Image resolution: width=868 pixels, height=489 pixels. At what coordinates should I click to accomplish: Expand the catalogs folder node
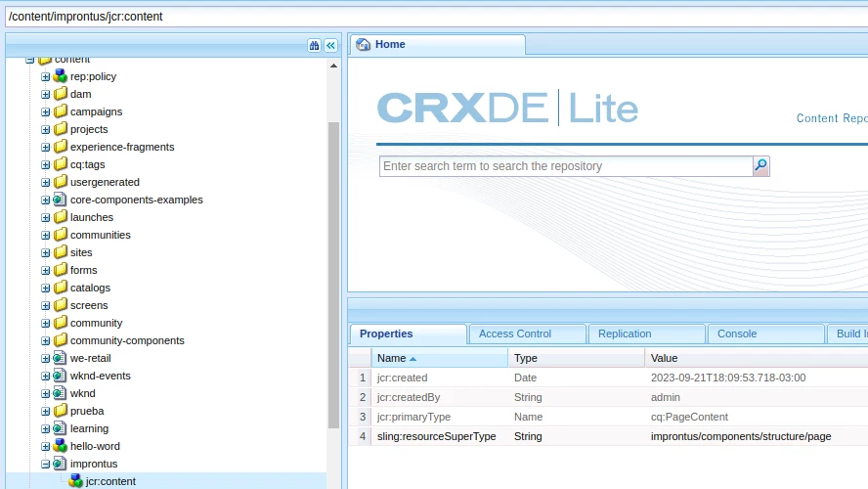45,289
